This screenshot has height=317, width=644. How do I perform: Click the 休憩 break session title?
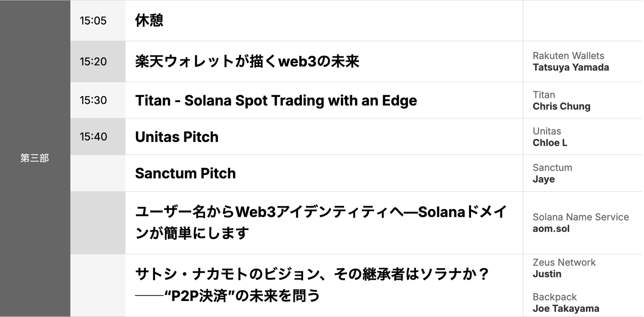(149, 21)
